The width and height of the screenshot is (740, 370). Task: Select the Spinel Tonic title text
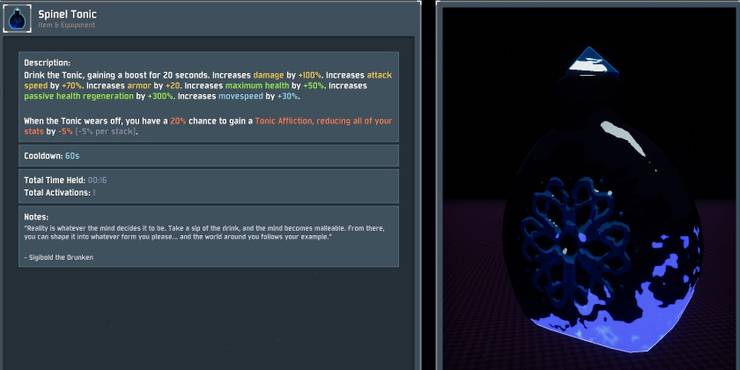pos(67,14)
